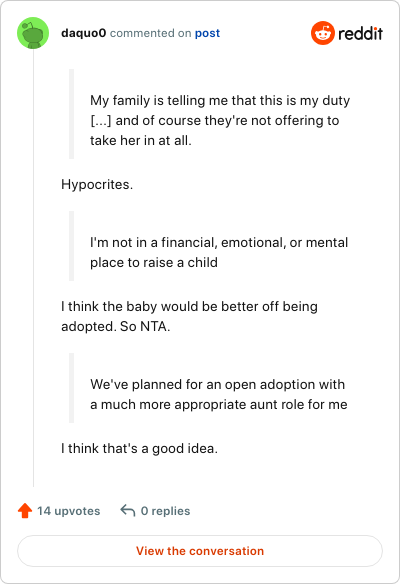400x584 pixels.
Task: Click 'I think that's a good idea' text
Action: [139, 448]
